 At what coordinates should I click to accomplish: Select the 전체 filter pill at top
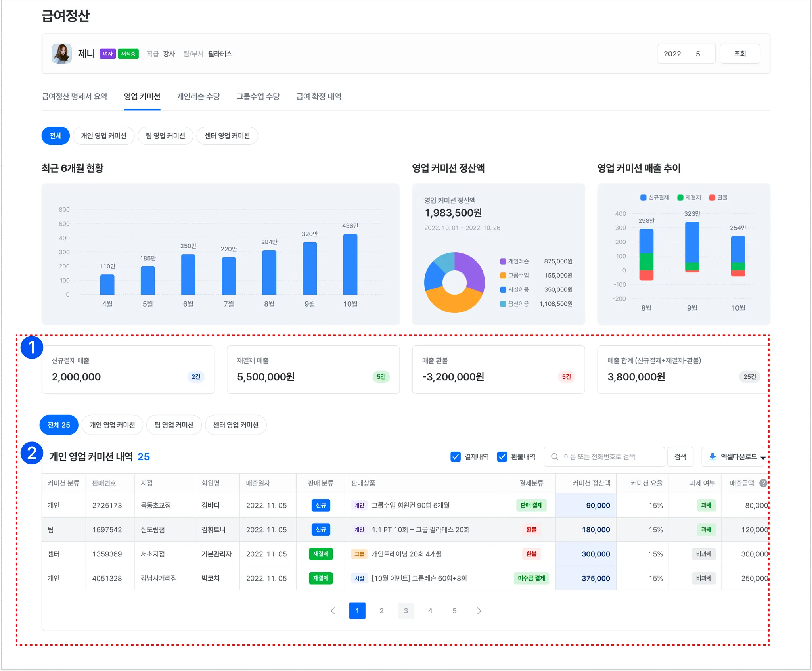pyautogui.click(x=56, y=136)
